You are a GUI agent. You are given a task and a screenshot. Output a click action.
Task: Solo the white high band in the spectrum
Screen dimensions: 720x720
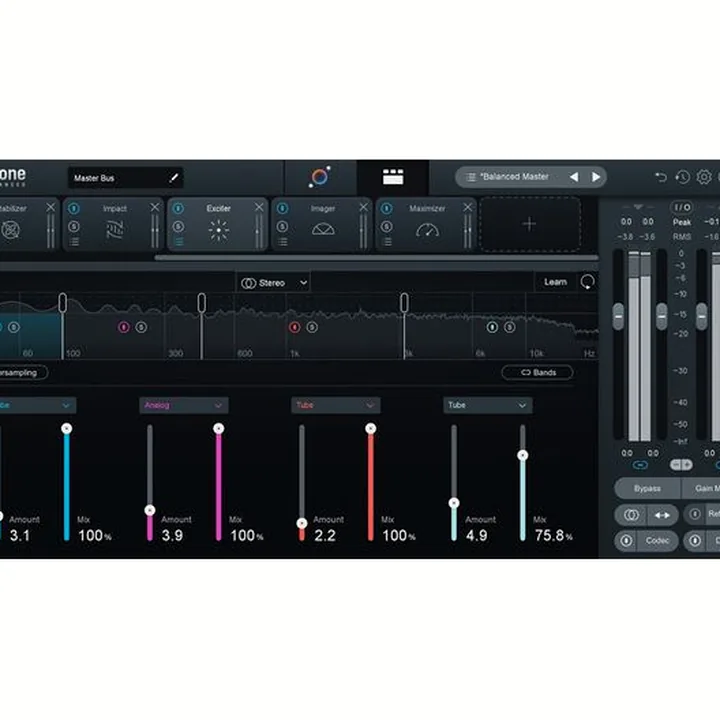pos(510,327)
